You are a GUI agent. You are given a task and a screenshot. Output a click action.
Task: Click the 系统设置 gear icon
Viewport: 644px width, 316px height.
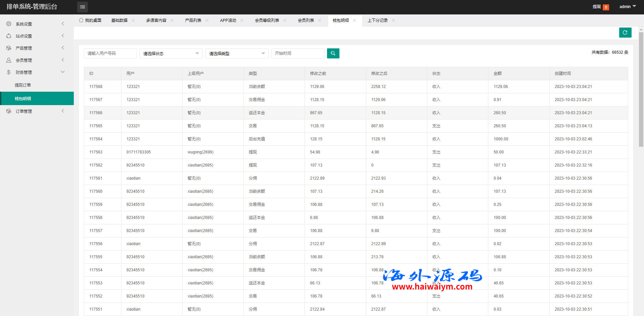coord(9,24)
